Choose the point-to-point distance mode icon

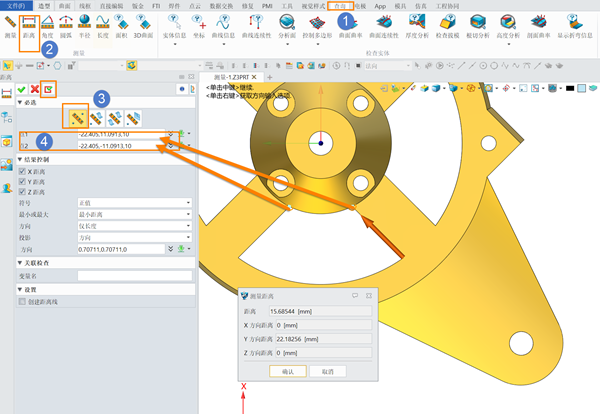coord(77,118)
